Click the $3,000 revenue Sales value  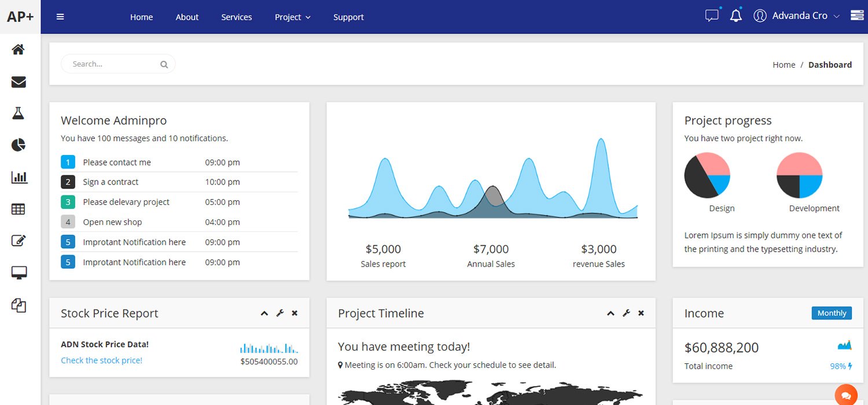pos(599,249)
